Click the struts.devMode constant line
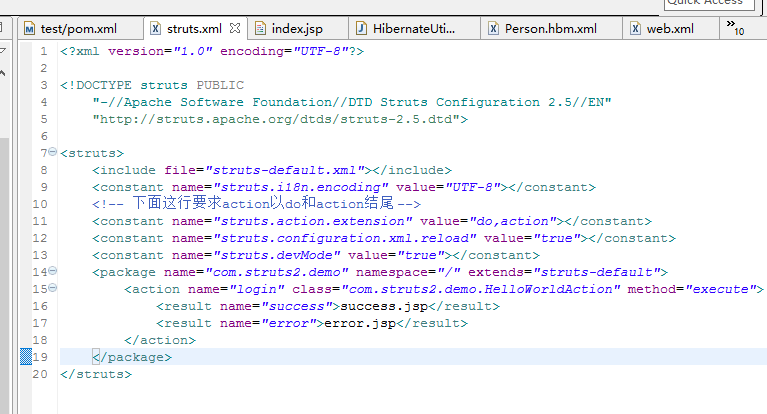The image size is (767, 414). tap(316, 255)
